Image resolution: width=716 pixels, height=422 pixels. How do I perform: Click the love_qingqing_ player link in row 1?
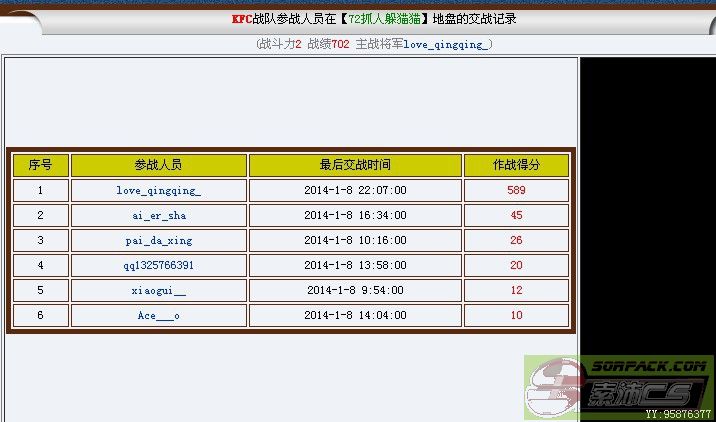coord(158,190)
